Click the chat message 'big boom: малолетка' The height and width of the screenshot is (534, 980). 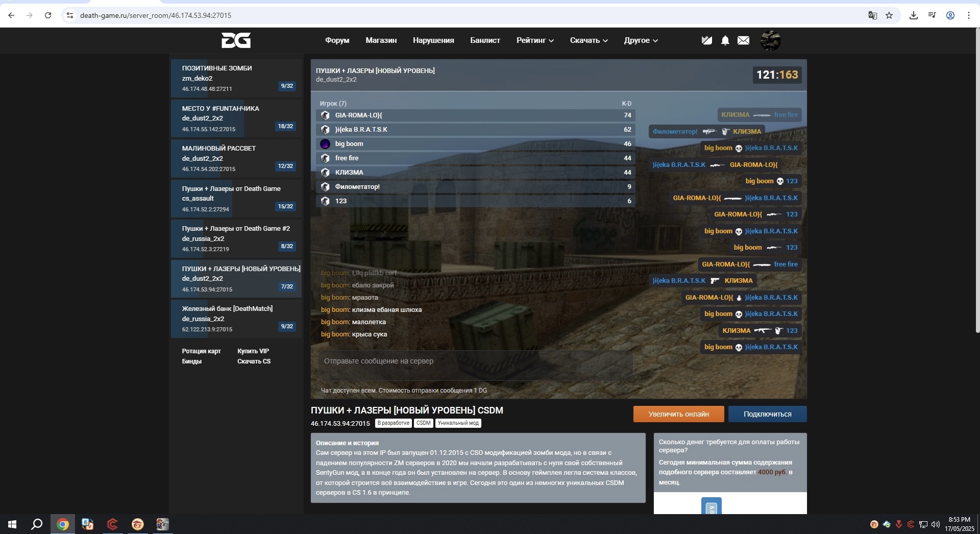pos(353,322)
